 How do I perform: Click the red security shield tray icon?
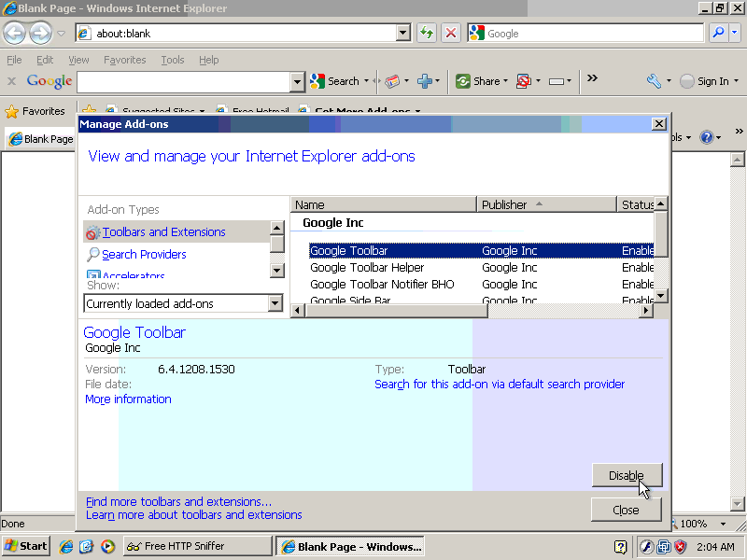[x=681, y=547]
